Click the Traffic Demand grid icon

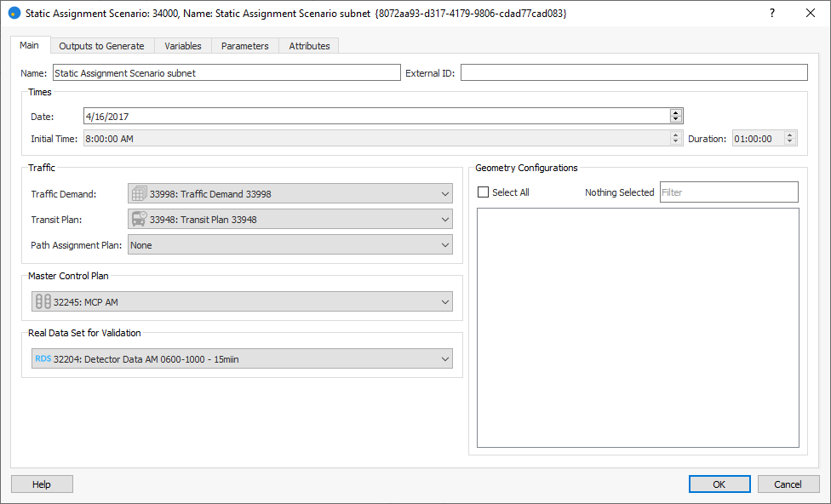tap(139, 194)
